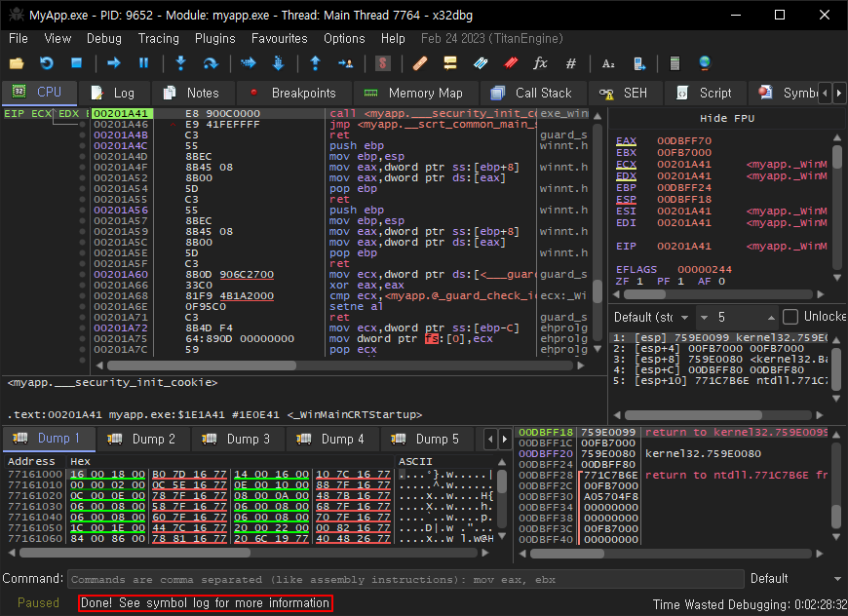
Task: Click the Open file folder icon
Action: click(17, 63)
